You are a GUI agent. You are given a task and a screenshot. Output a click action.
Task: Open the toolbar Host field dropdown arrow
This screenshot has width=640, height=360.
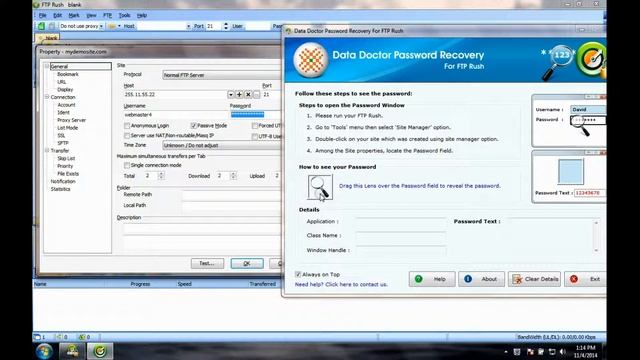[x=188, y=26]
